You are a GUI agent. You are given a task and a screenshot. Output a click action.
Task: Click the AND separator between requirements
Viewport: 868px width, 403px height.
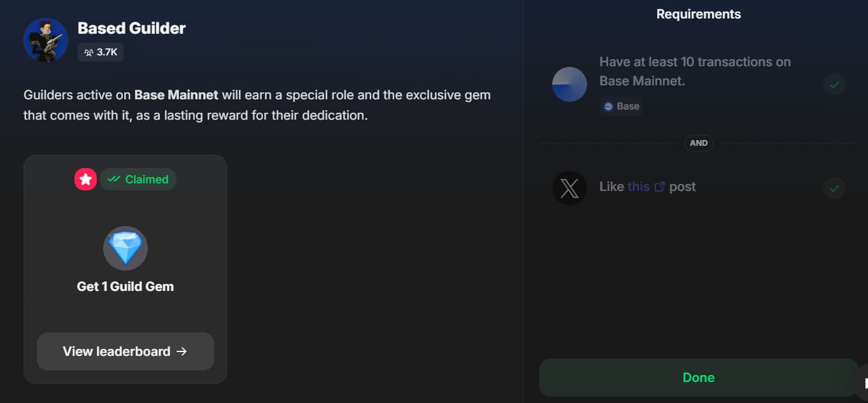699,143
